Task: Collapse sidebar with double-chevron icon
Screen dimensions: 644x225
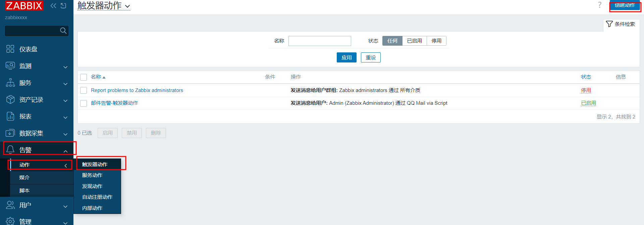Action: point(53,6)
